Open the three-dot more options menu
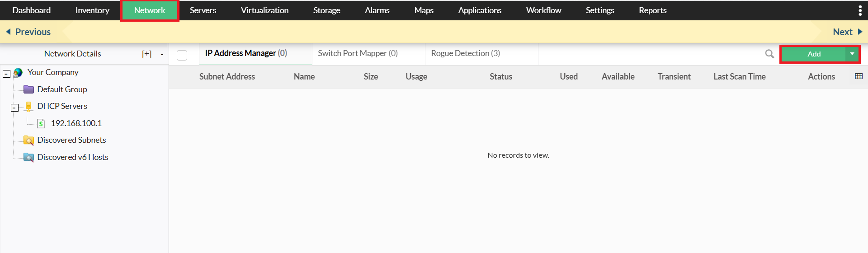This screenshot has width=868, height=253. point(860,10)
